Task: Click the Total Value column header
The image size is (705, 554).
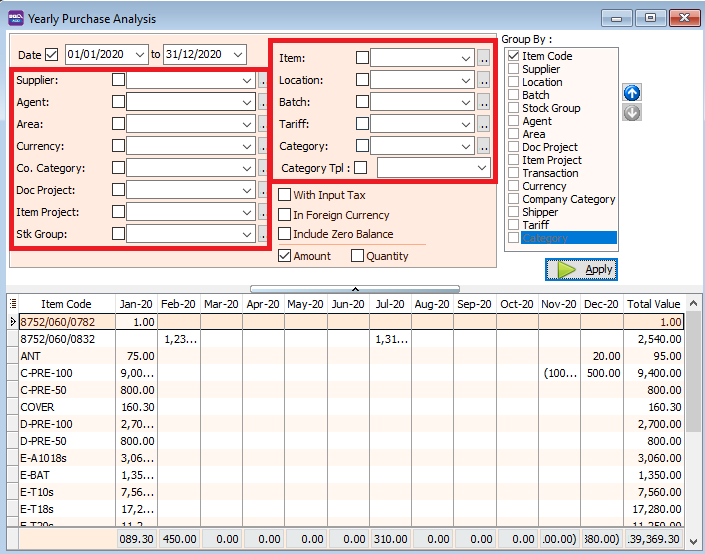Action: pyautogui.click(x=653, y=304)
